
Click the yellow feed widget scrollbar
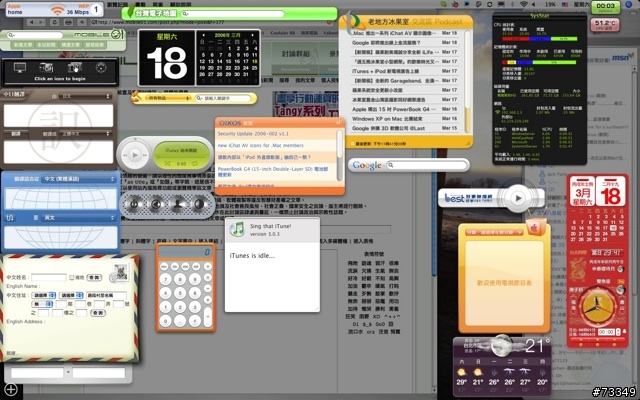click(467, 82)
